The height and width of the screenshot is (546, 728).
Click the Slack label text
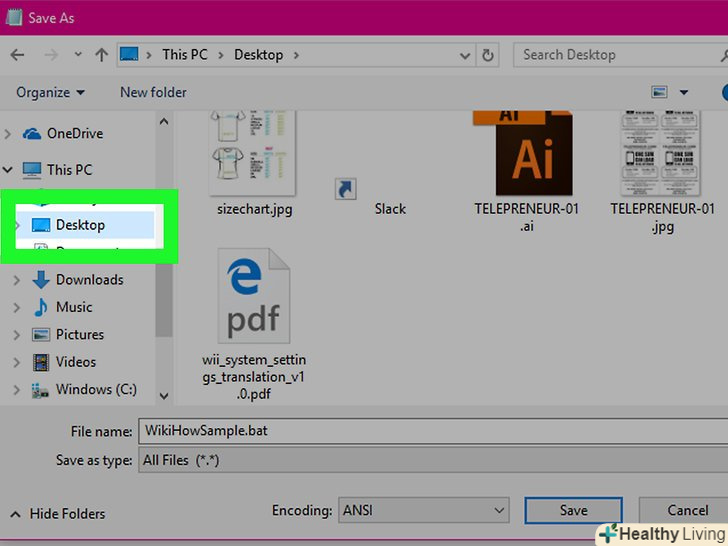point(390,209)
